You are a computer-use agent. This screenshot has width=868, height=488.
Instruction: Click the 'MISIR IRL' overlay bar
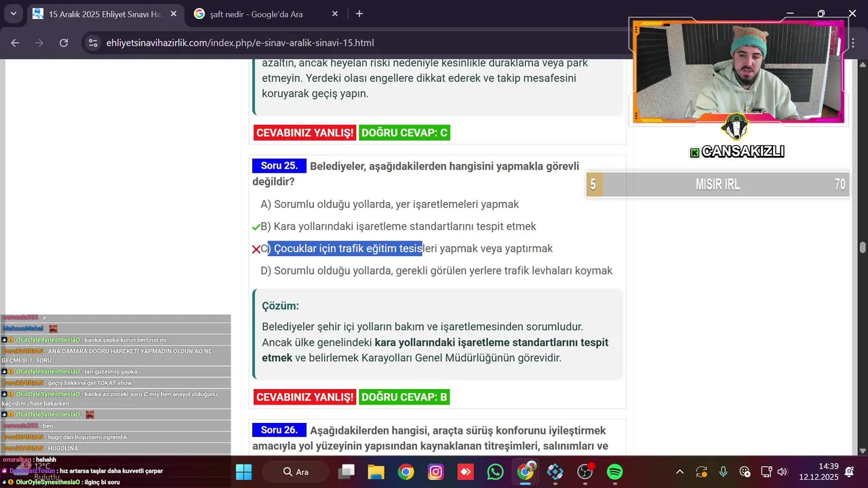[718, 184]
